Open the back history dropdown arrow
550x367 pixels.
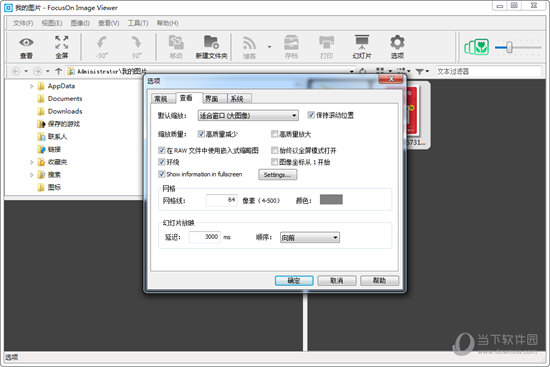26,71
